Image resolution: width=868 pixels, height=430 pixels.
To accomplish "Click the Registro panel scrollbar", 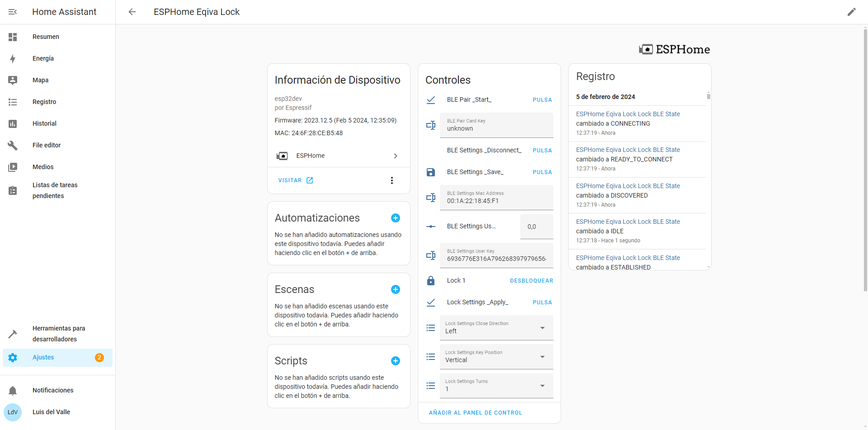I will (x=708, y=95).
